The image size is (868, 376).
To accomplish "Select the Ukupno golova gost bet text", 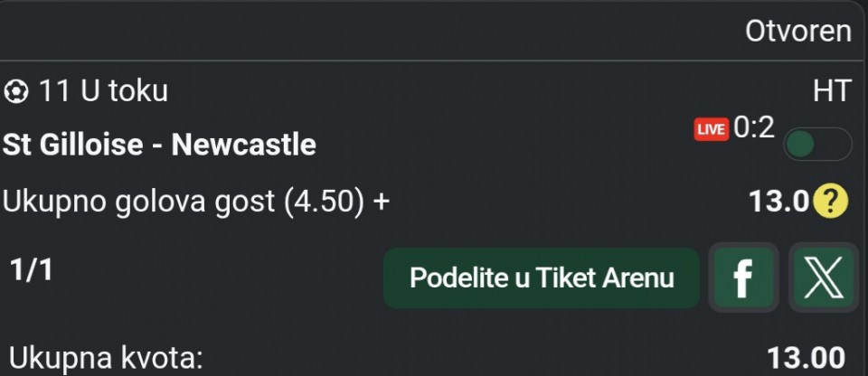I will [136, 202].
